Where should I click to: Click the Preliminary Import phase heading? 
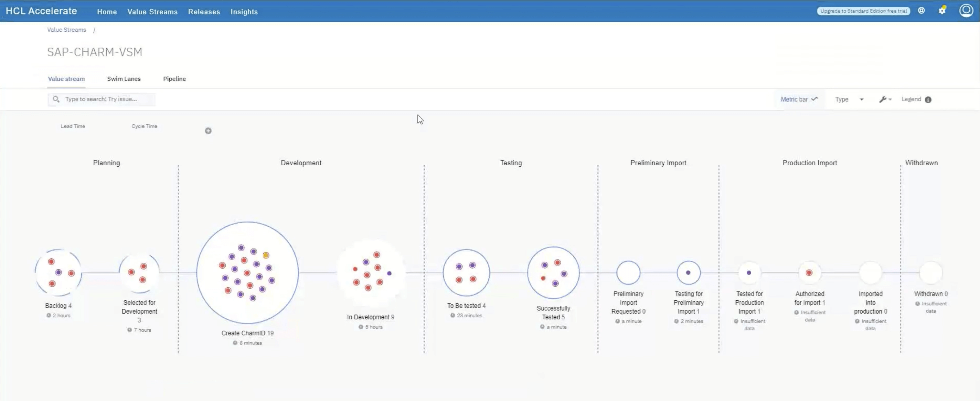point(658,163)
